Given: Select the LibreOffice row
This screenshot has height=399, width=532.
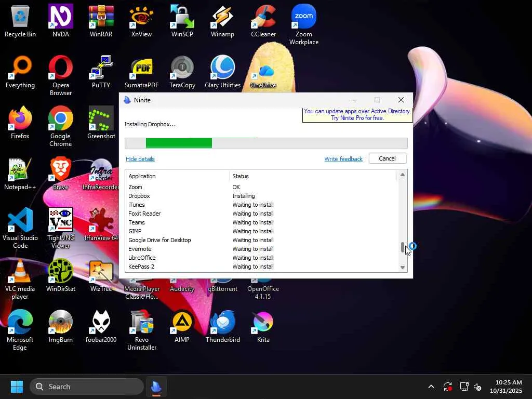Looking at the screenshot, I should coord(261,258).
